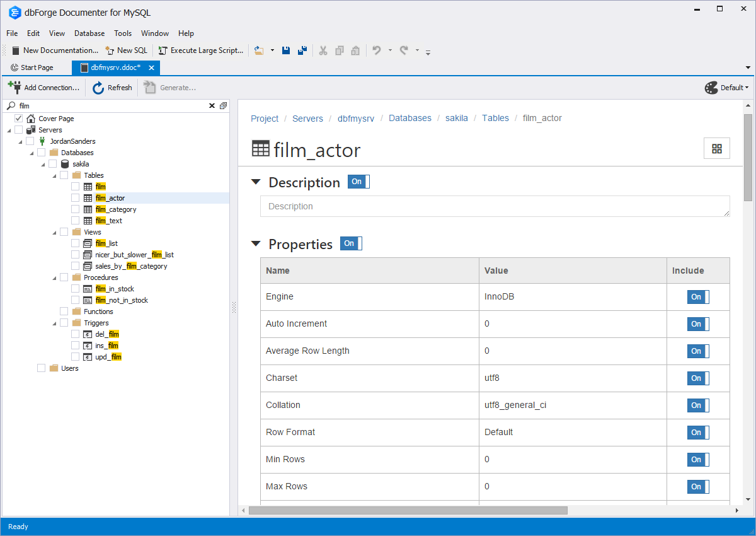The width and height of the screenshot is (756, 536).
Task: Click the Default style palette icon
Action: coord(711,88)
